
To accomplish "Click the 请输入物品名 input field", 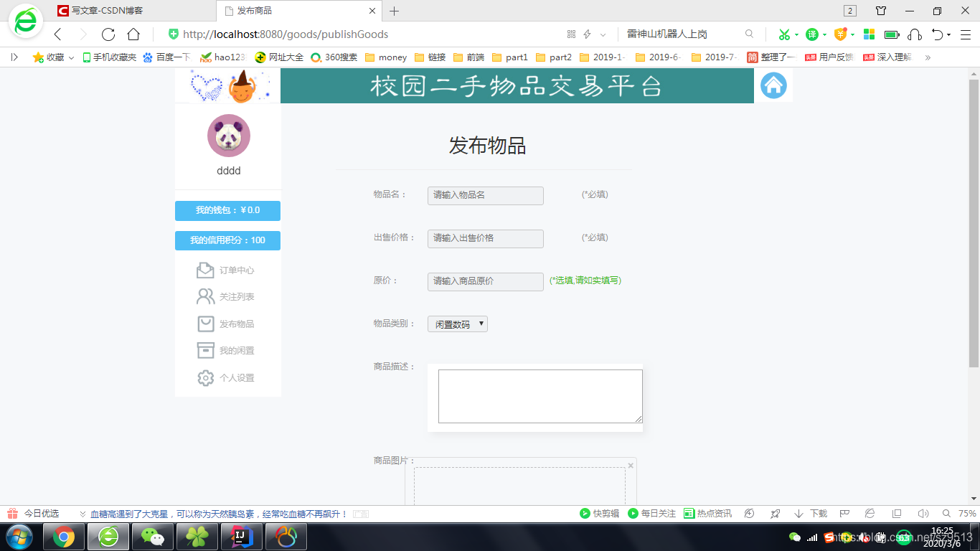I will tap(485, 195).
